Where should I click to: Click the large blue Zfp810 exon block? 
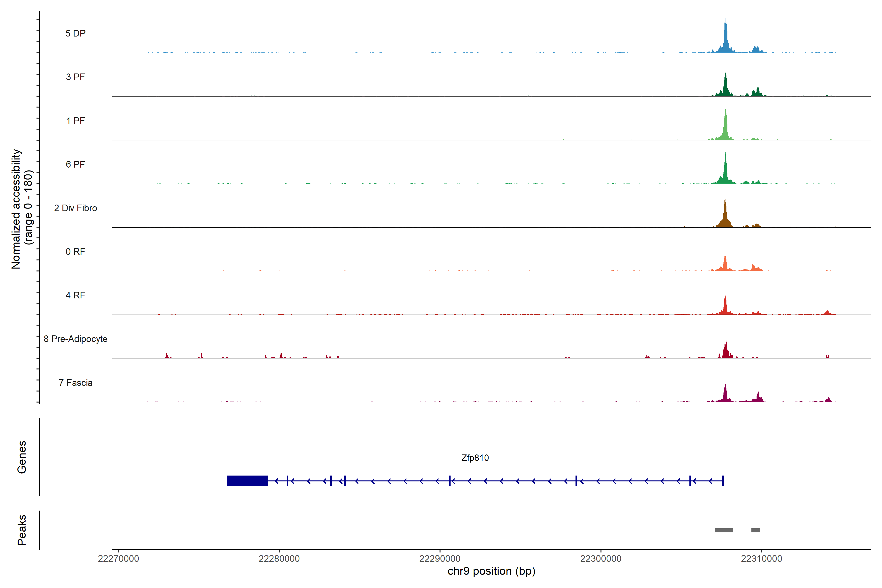click(247, 481)
